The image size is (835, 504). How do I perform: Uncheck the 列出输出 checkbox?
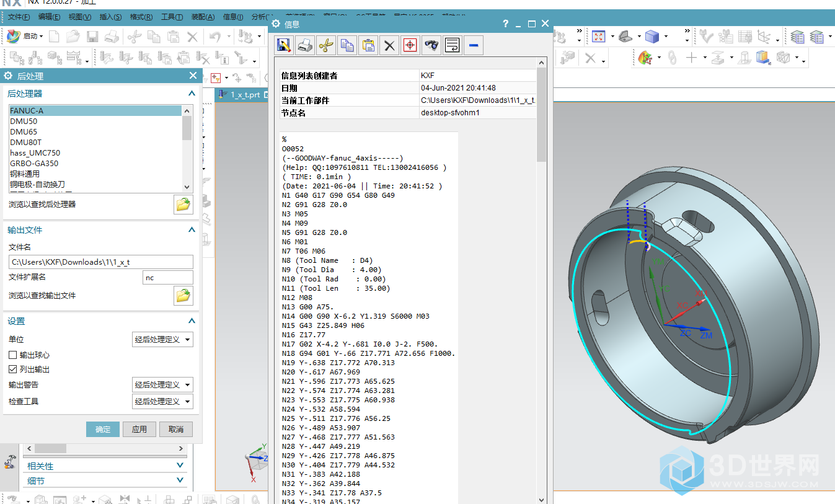tap(12, 369)
